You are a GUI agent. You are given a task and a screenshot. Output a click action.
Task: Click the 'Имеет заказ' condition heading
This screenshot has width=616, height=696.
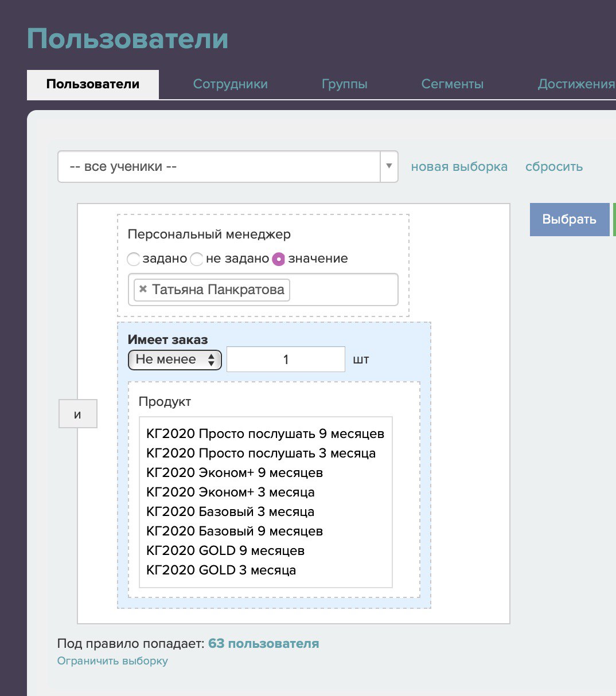pyautogui.click(x=167, y=339)
